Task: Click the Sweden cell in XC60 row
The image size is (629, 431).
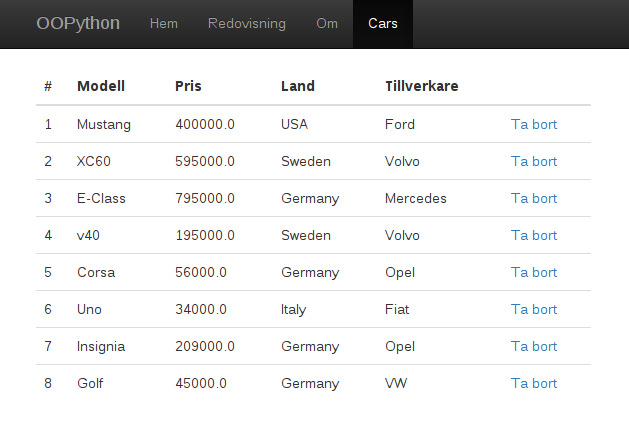Action: (x=306, y=161)
